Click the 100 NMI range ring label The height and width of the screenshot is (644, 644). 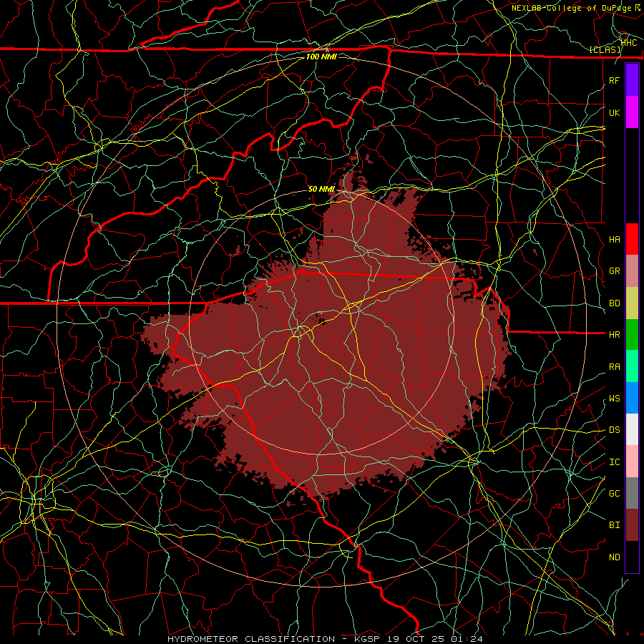(321, 57)
